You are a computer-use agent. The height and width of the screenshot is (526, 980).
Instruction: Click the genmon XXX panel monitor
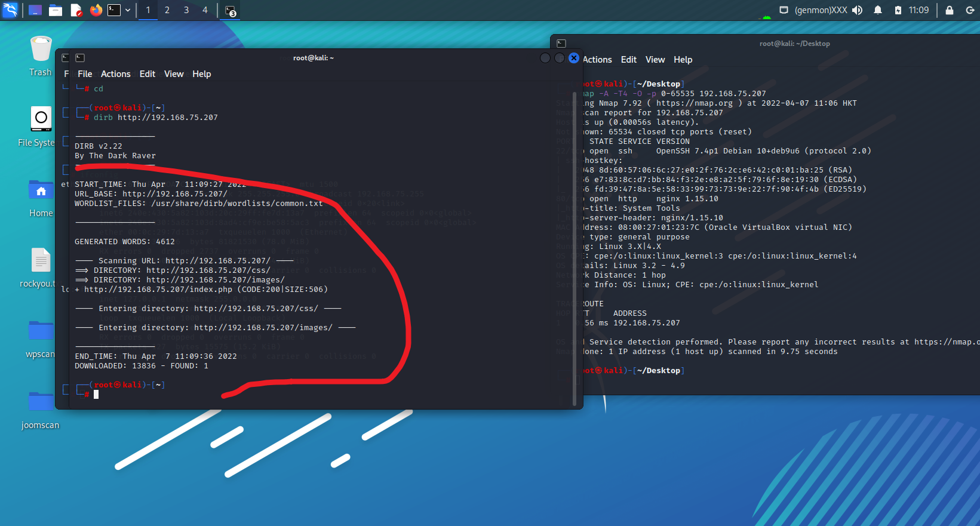tap(821, 10)
